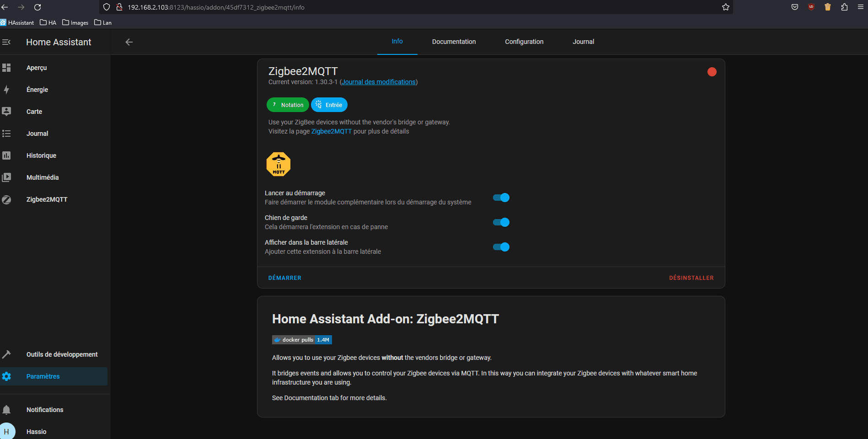The image size is (868, 439).
Task: Click the Paramètres gear icon
Action: (6, 376)
